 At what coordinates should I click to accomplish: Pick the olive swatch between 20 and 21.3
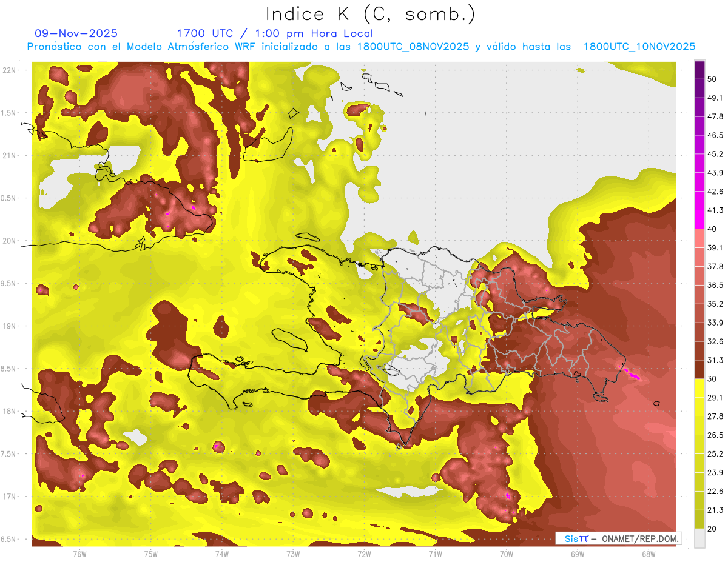700,520
